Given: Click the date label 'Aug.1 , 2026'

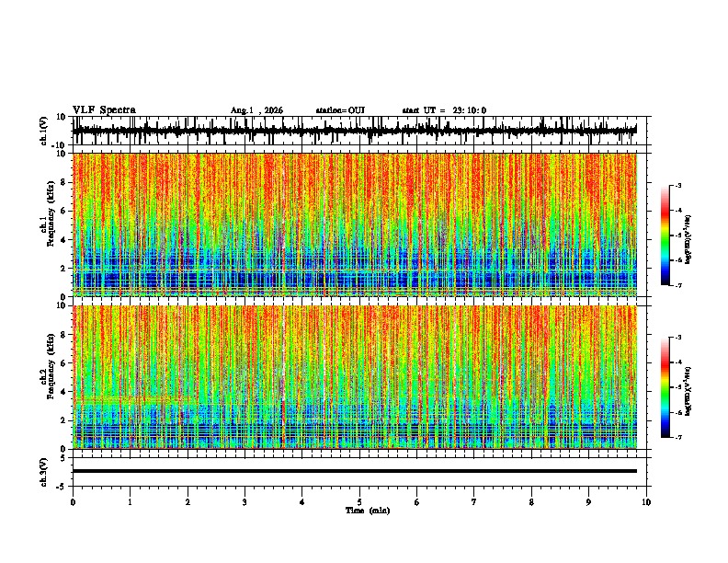Looking at the screenshot, I should (x=256, y=110).
